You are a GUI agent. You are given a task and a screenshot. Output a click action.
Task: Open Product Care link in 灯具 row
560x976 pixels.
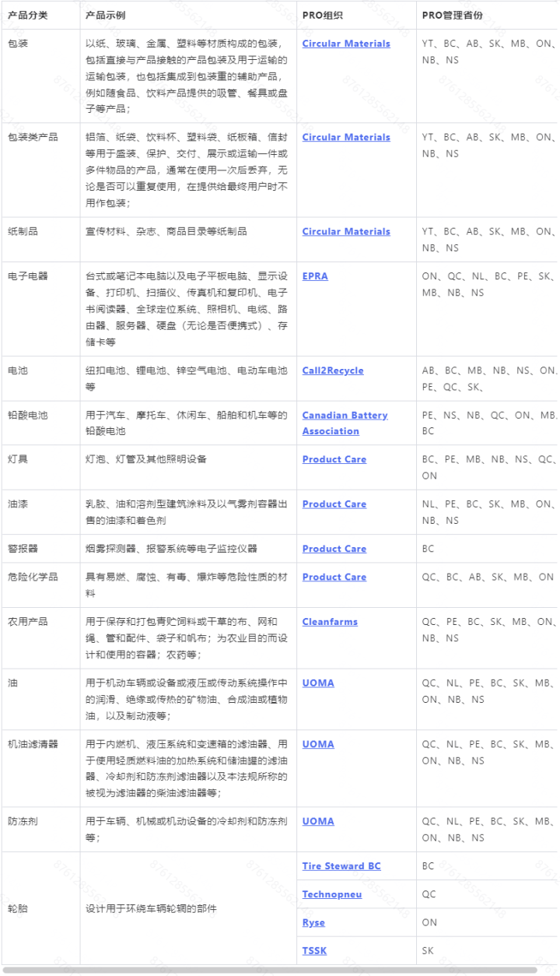(x=334, y=459)
